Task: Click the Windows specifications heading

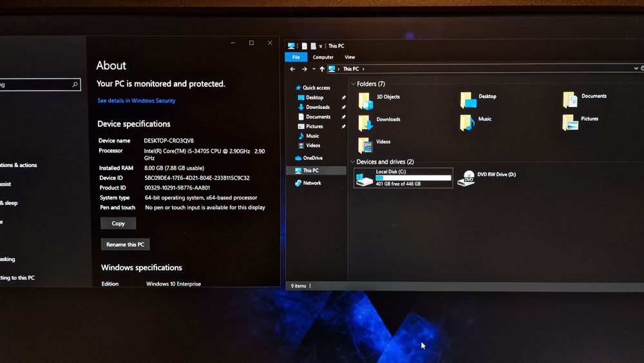Action: [x=142, y=268]
